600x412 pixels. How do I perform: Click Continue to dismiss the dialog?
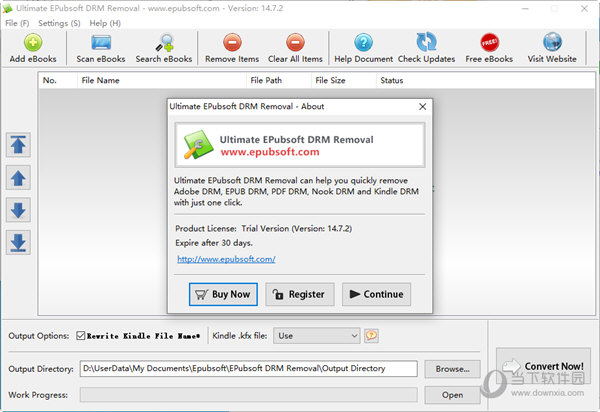click(x=376, y=294)
